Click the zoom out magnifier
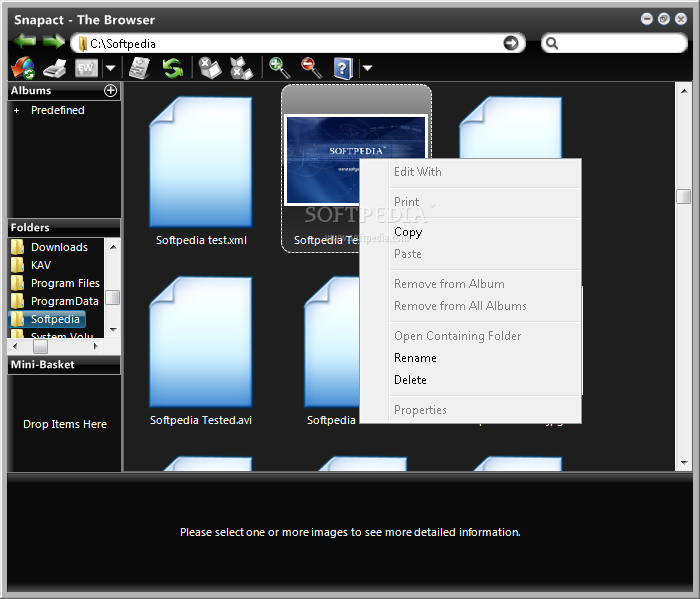 (x=311, y=68)
